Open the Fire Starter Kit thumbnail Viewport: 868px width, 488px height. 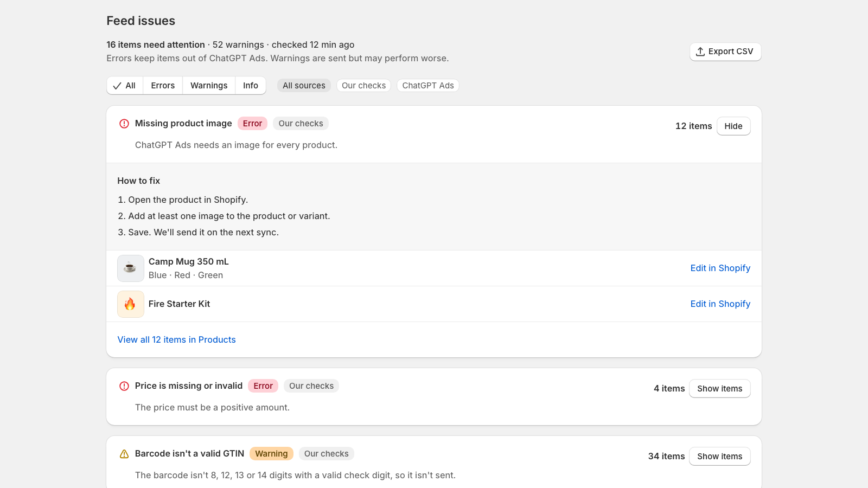click(x=131, y=304)
